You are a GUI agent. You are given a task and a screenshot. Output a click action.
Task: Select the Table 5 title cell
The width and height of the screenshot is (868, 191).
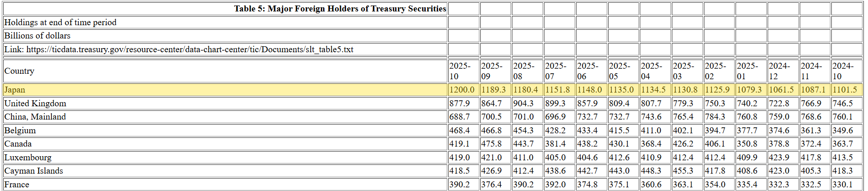[340, 9]
